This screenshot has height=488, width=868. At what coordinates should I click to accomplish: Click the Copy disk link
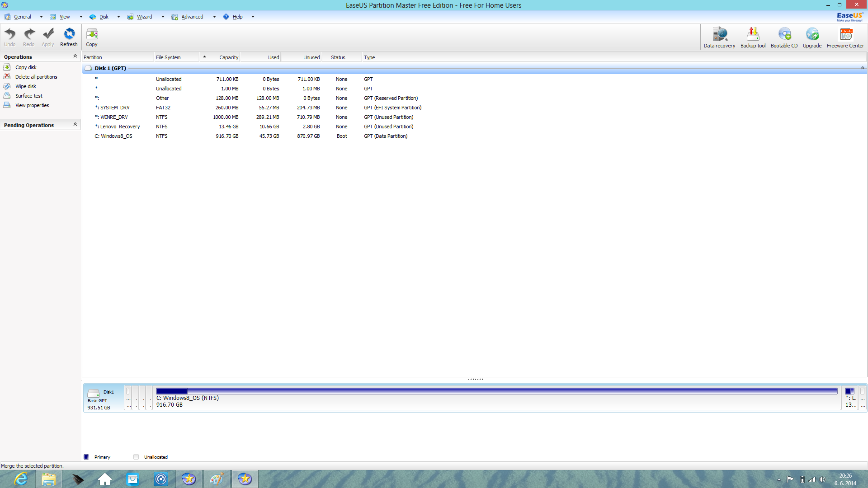coord(26,67)
